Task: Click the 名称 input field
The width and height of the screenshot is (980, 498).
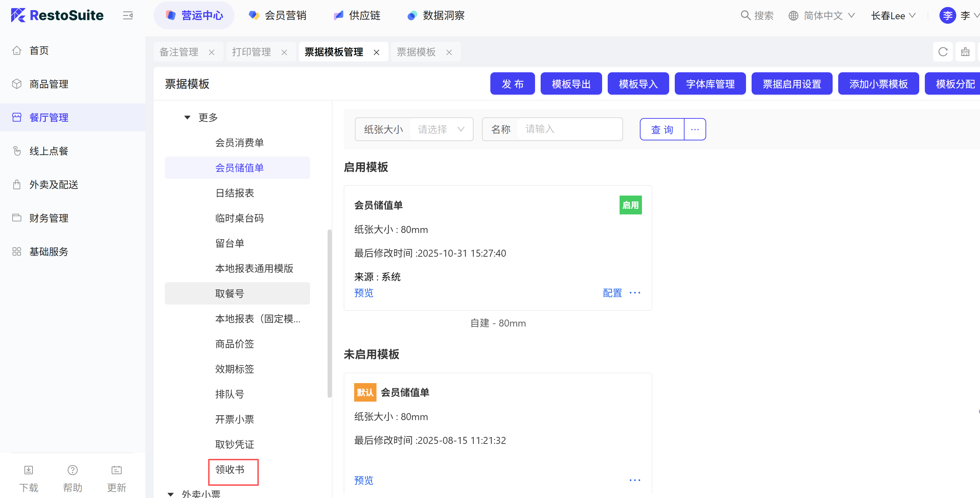Action: (569, 129)
